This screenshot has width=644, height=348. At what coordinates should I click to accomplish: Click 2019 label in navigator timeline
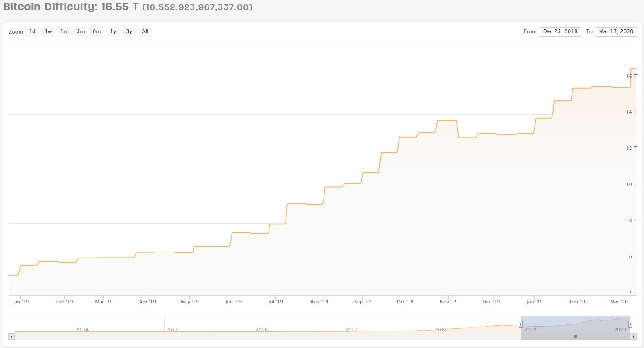tap(531, 330)
